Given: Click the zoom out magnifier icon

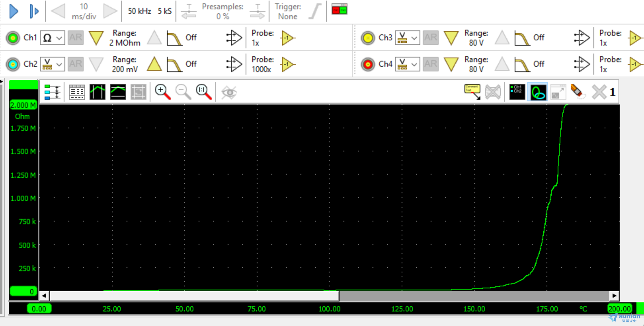Looking at the screenshot, I should coord(183,92).
